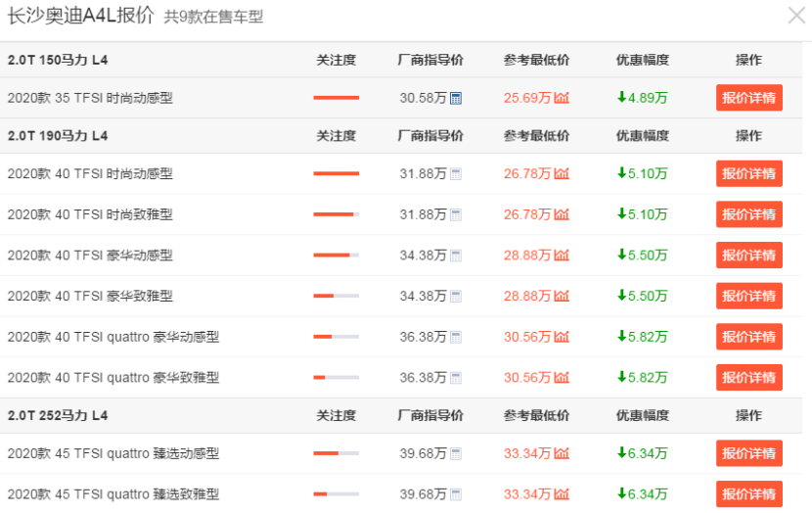View price trend chart icon for 45 quattro 臻选动感型
The image size is (812, 513).
coord(562,453)
